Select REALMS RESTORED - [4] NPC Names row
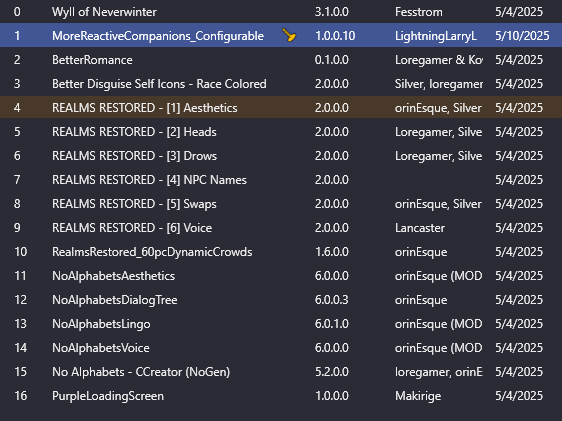Viewport: 562px width, 421px height. coord(281,180)
